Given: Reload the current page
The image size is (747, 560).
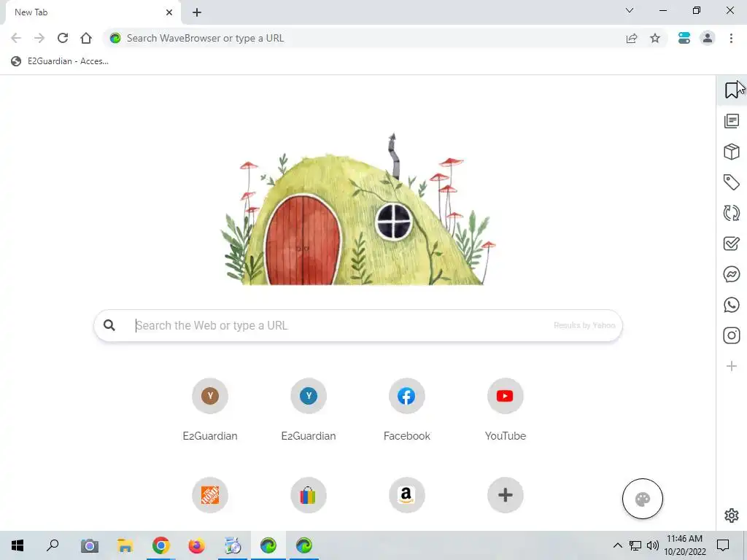Looking at the screenshot, I should pyautogui.click(x=63, y=38).
